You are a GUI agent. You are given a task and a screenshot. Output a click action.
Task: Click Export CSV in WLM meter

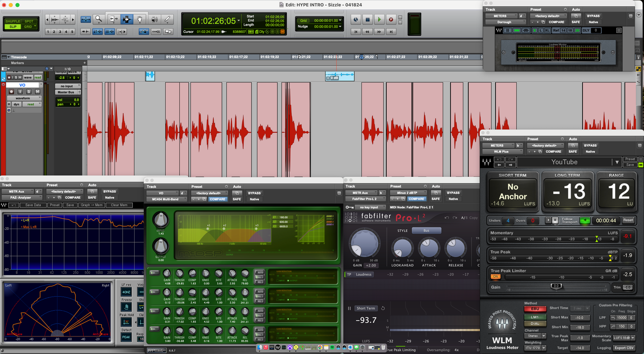pos(624,348)
